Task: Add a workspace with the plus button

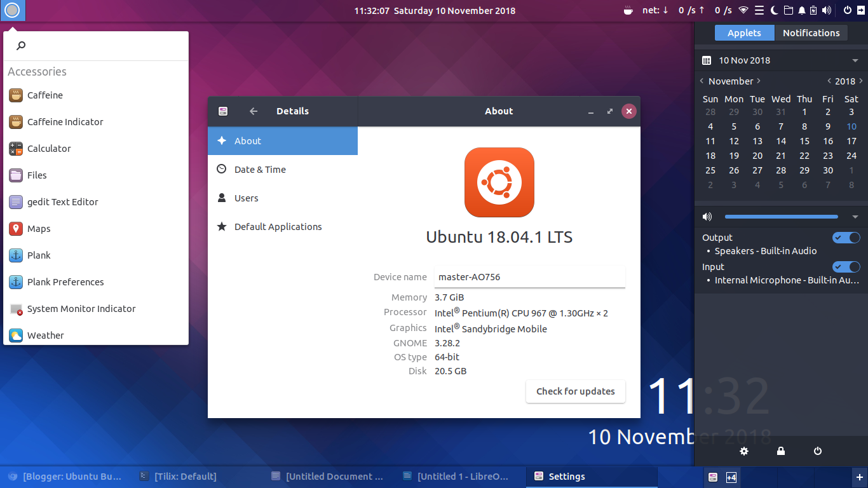Action: coord(860,477)
